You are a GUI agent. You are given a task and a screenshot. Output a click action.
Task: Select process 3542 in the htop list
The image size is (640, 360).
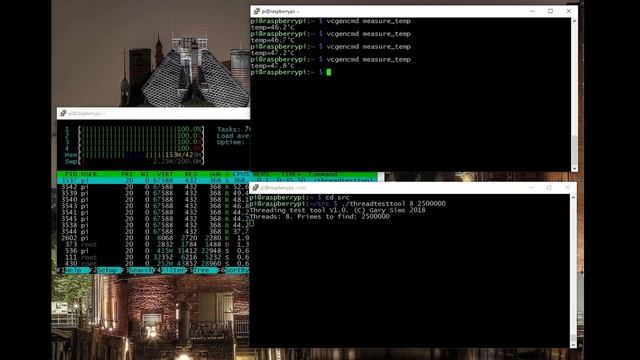click(153, 187)
